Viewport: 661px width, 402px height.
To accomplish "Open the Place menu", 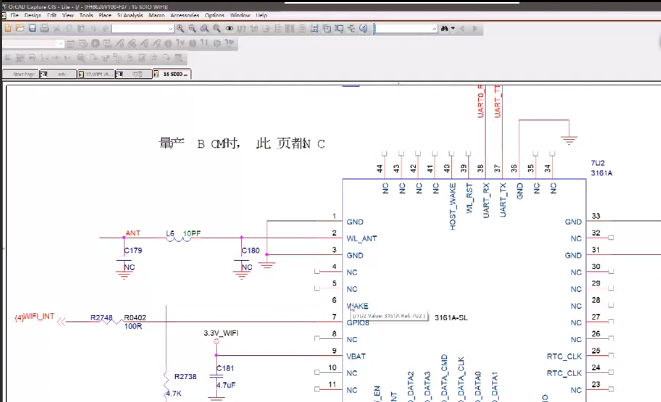I will point(104,16).
